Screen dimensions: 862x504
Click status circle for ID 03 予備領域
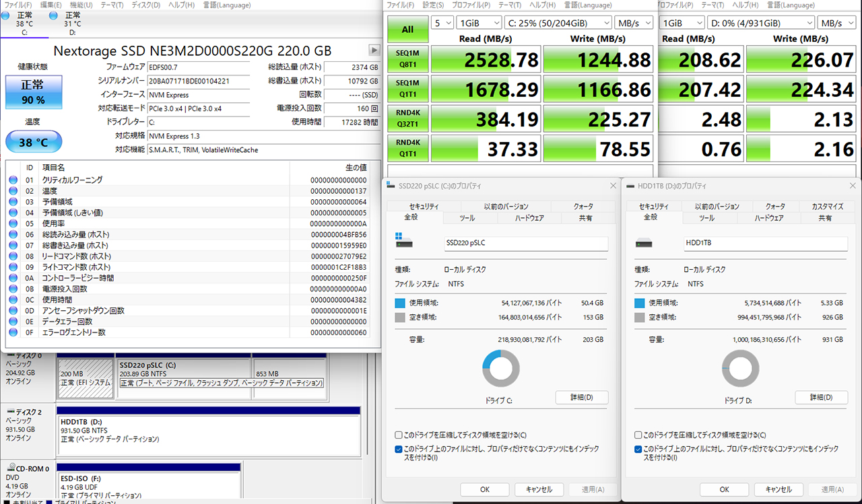[x=13, y=202]
